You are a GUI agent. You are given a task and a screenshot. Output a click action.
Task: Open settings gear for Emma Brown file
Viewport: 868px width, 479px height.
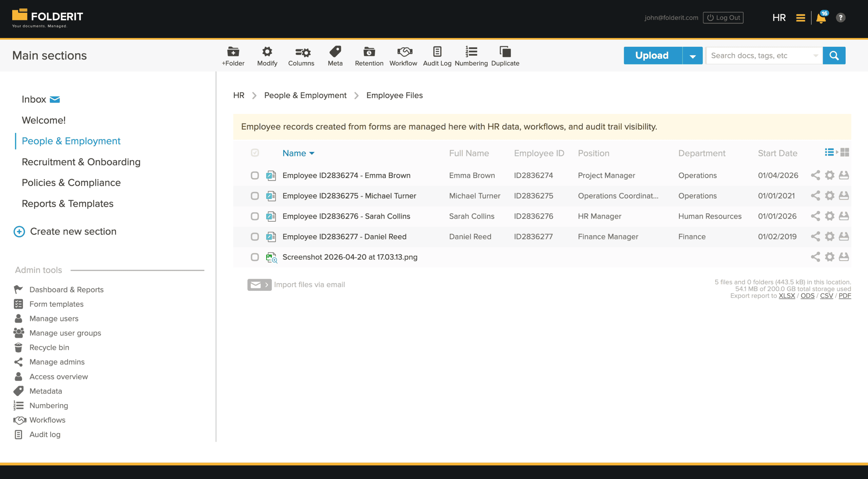(x=830, y=175)
